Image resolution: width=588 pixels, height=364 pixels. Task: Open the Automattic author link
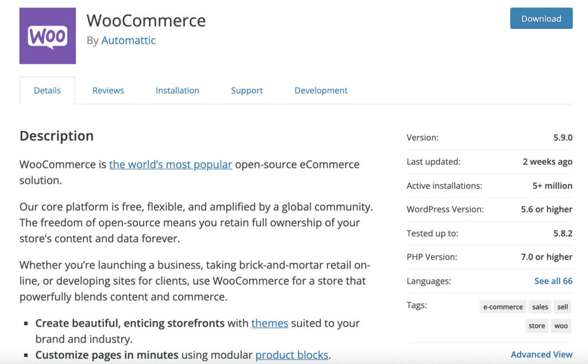[x=128, y=41]
